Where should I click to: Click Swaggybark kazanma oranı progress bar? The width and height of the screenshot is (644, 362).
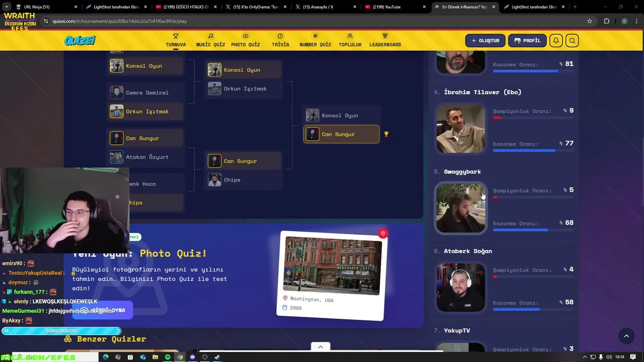(533, 230)
